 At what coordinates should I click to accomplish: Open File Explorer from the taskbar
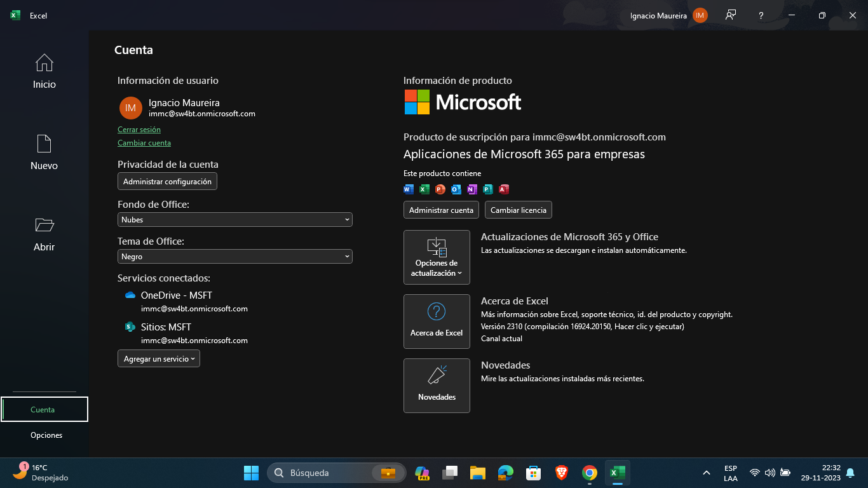tap(478, 473)
